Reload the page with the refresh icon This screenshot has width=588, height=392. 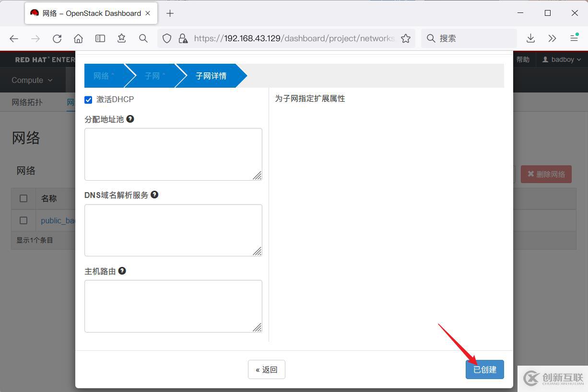click(x=57, y=38)
